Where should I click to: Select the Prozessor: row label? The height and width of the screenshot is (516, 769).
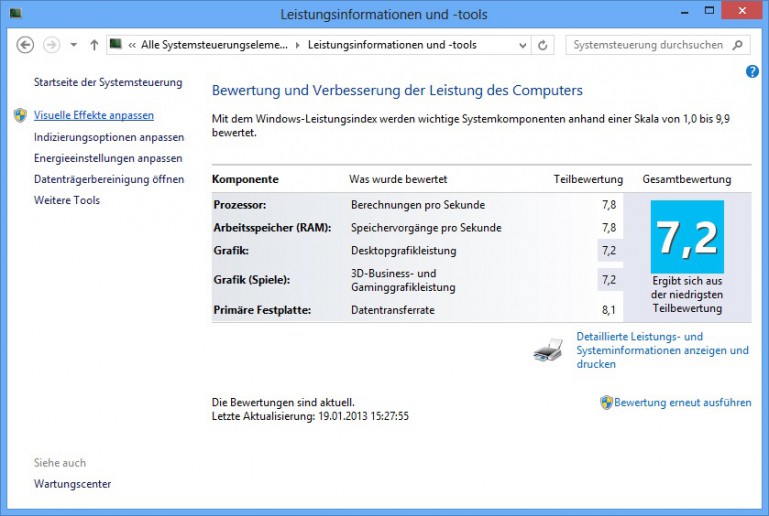(240, 205)
